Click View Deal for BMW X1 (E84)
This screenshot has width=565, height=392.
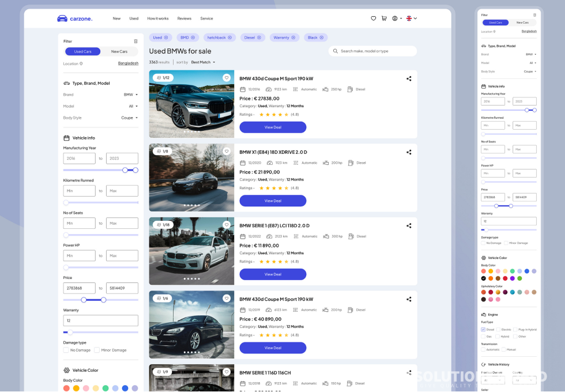[273, 201]
